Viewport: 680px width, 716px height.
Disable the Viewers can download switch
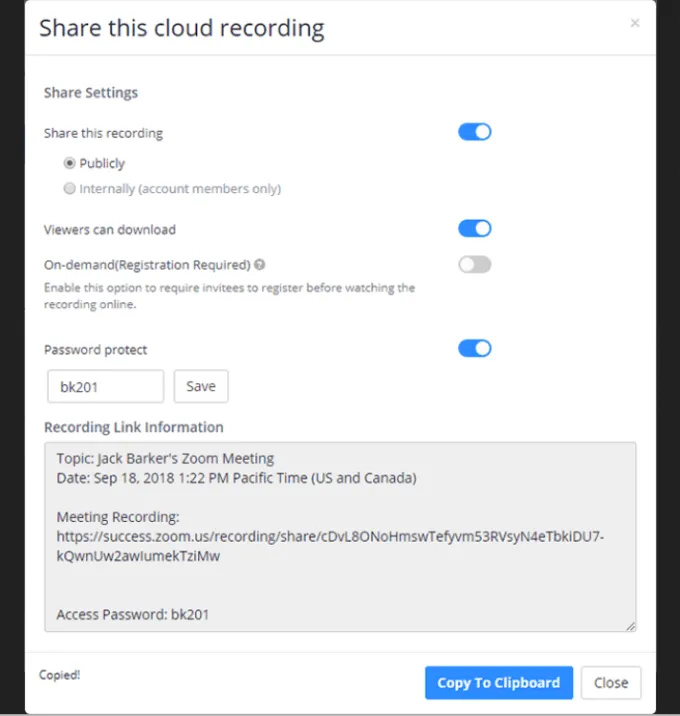pyautogui.click(x=475, y=229)
